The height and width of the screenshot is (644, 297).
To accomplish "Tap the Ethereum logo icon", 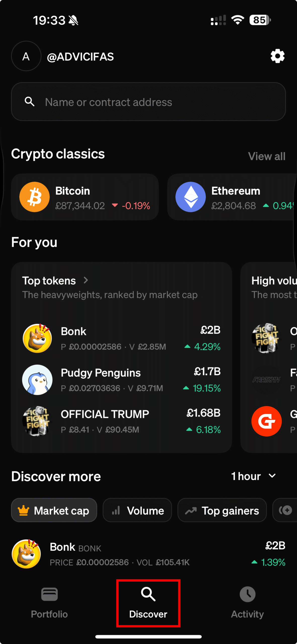I will pyautogui.click(x=191, y=197).
